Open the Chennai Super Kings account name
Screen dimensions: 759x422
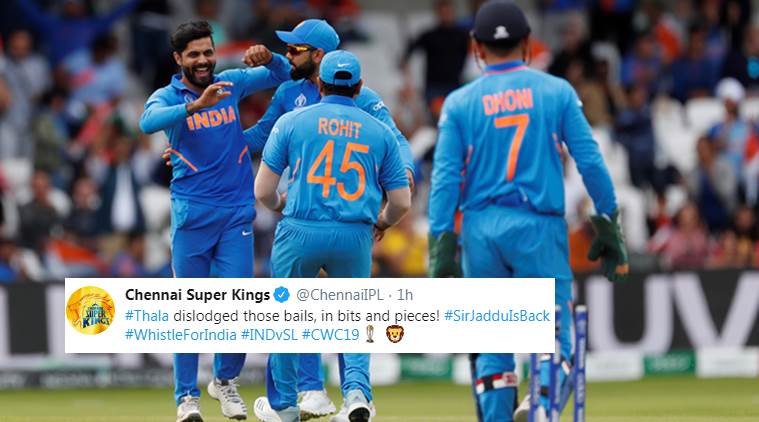(197, 294)
